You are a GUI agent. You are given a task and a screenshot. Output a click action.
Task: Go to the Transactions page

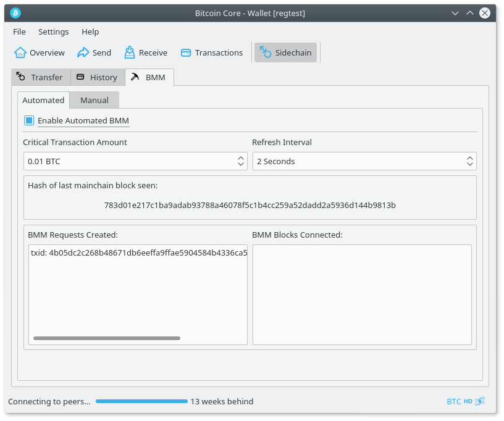point(212,52)
